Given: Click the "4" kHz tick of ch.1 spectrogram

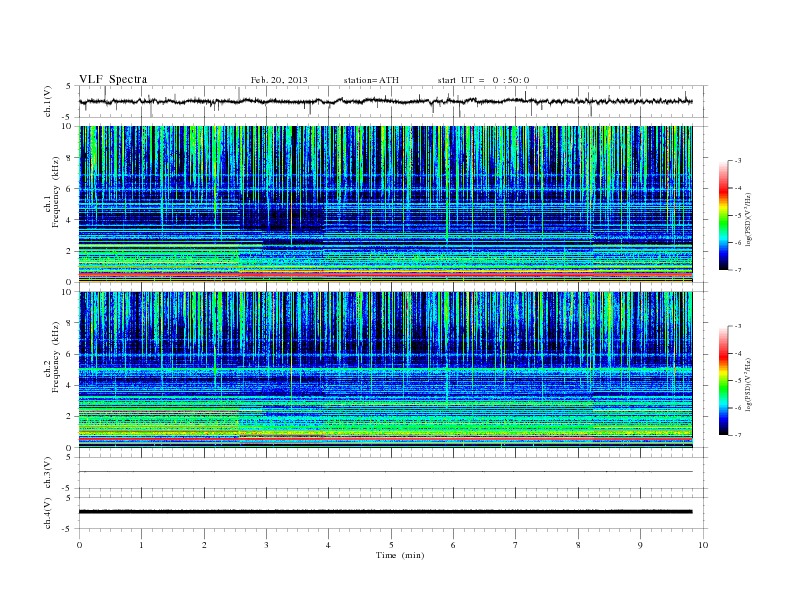Looking at the screenshot, I should [x=69, y=220].
